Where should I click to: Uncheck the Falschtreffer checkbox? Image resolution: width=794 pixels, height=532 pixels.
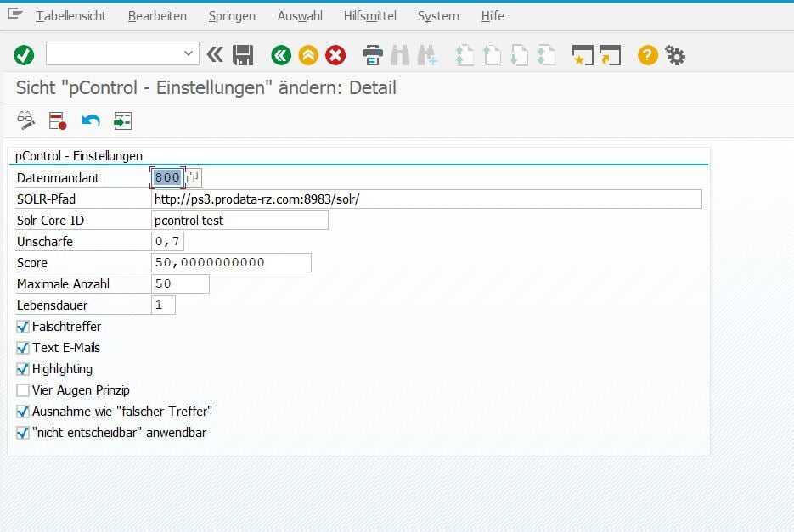[21, 327]
